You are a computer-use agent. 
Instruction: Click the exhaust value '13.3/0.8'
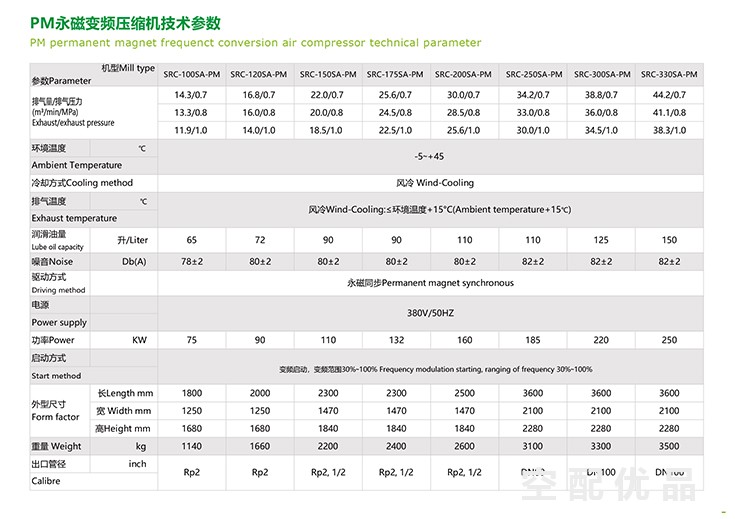[191, 113]
